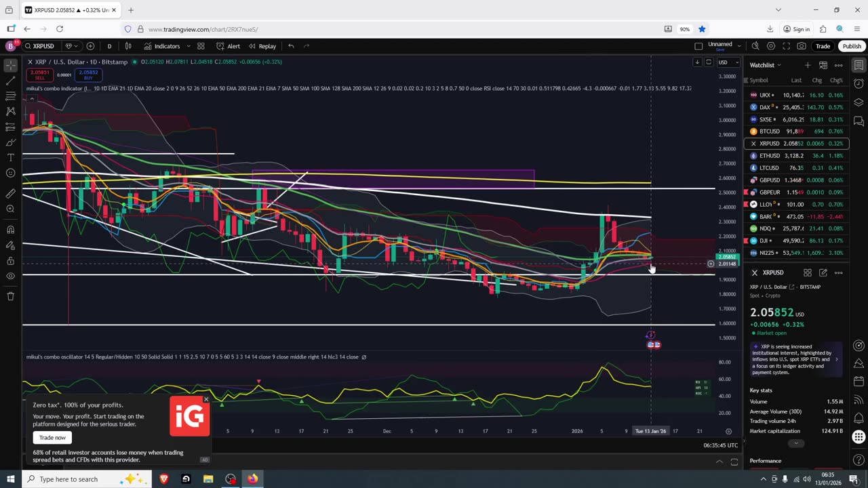
Task: Click the compare or add symbol plus icon
Action: (90, 46)
